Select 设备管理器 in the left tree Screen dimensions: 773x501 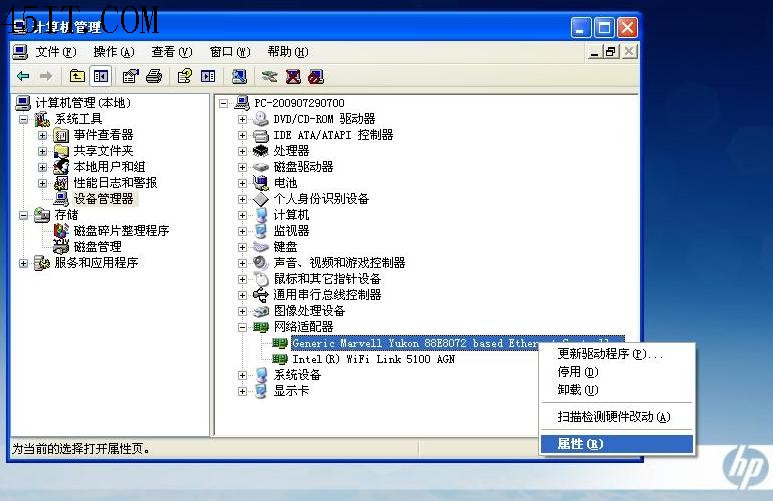point(104,199)
